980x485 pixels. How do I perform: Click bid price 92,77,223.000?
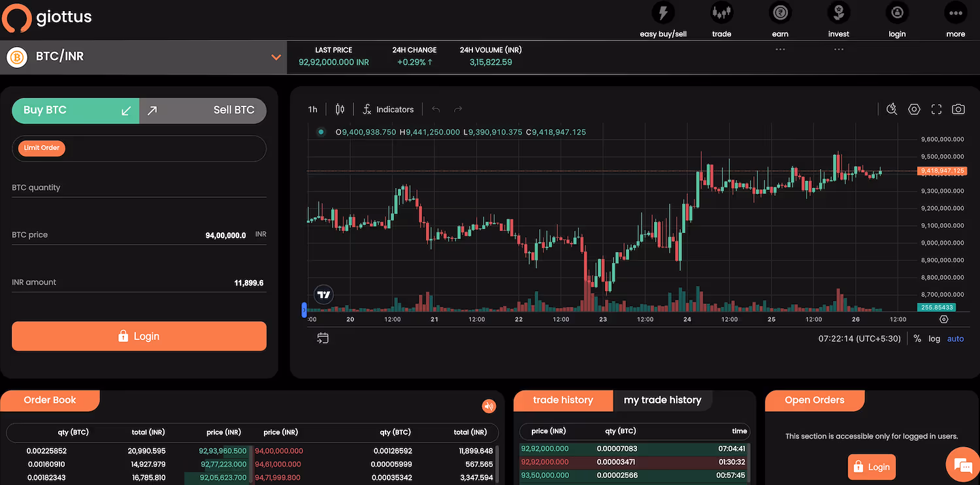pos(224,464)
